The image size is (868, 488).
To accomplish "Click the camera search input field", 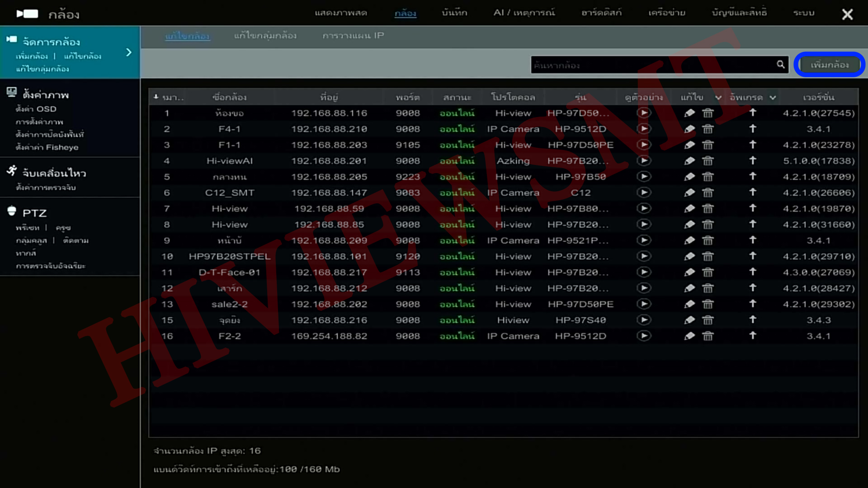I will tap(651, 65).
